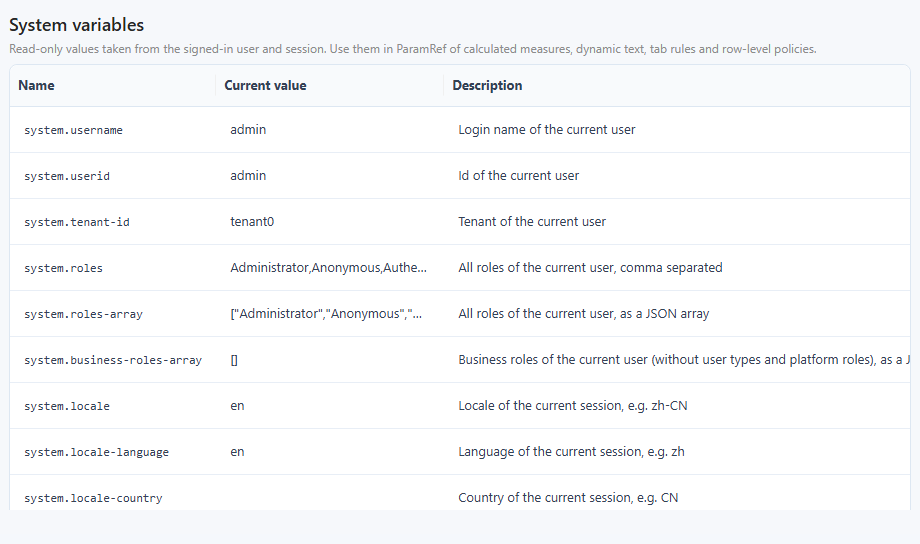Screen dimensions: 920x544
Task: Click the system.userid variable name
Action: (x=67, y=176)
